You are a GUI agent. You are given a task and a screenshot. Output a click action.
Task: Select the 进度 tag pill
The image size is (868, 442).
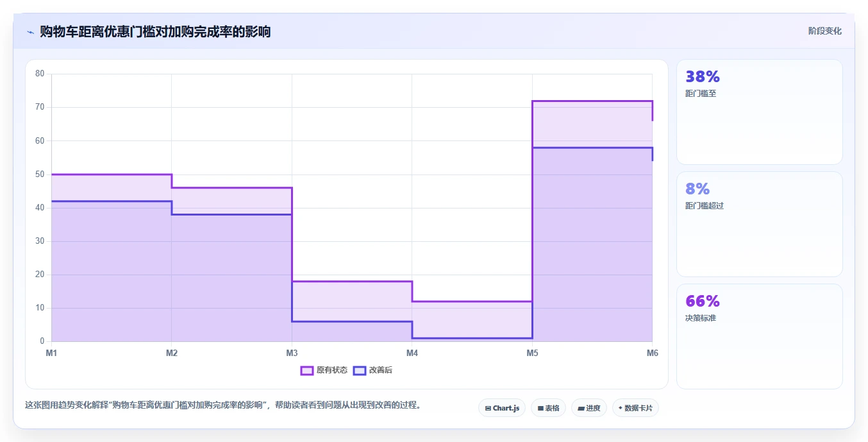(589, 408)
